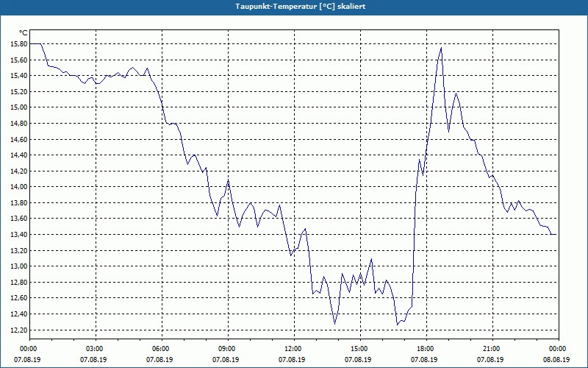Click the 03:00 time label
The width and height of the screenshot is (588, 368).
(x=96, y=349)
